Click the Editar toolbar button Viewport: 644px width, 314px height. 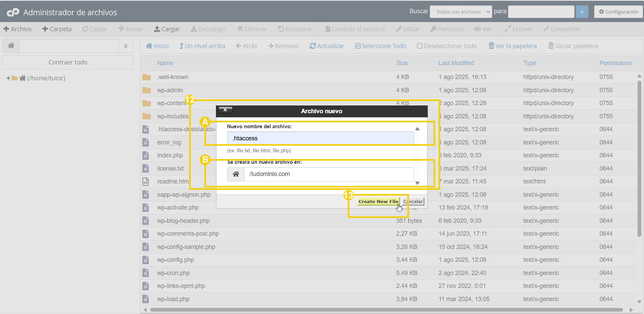tap(408, 29)
